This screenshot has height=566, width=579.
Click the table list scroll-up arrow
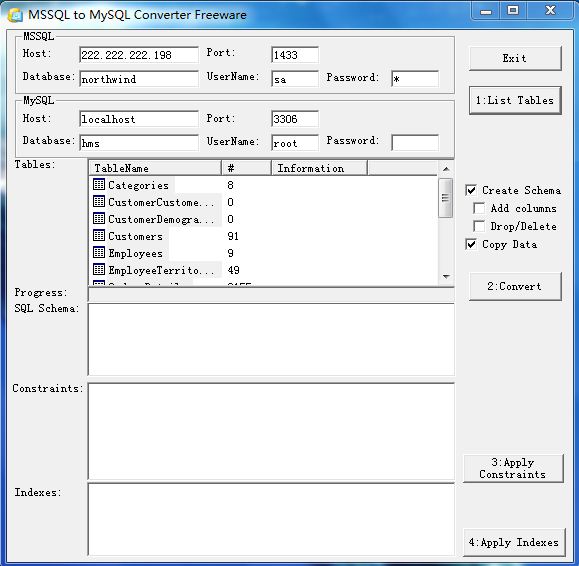point(446,169)
